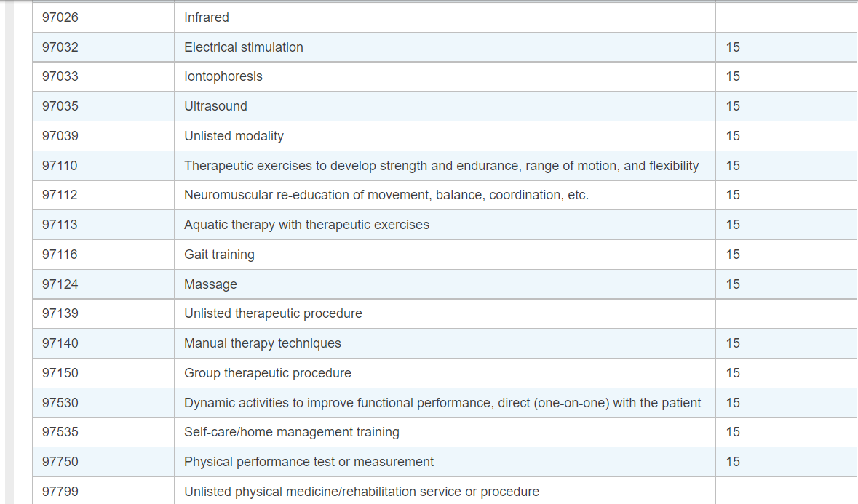Image resolution: width=858 pixels, height=504 pixels.
Task: Click the Infrared description cell
Action: point(445,17)
